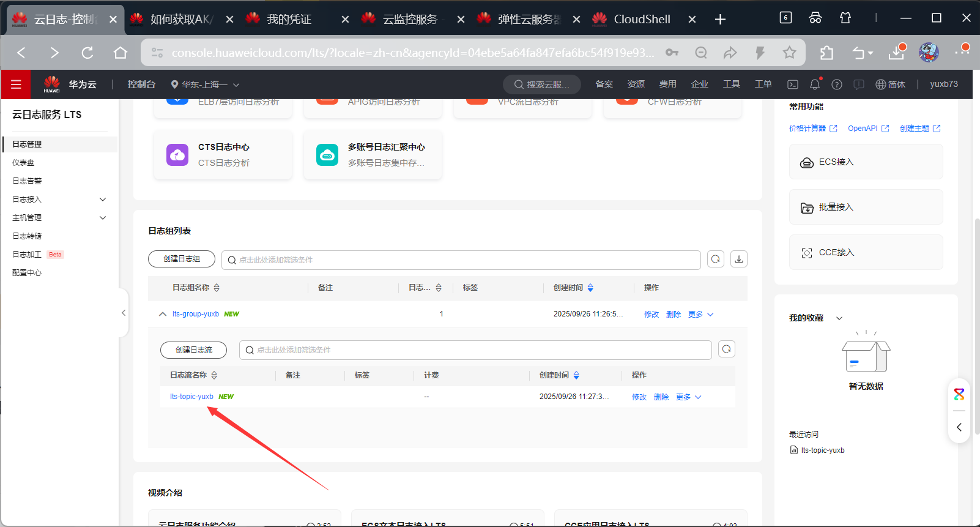Open the help question mark icon
The image size is (980, 527).
pos(837,84)
